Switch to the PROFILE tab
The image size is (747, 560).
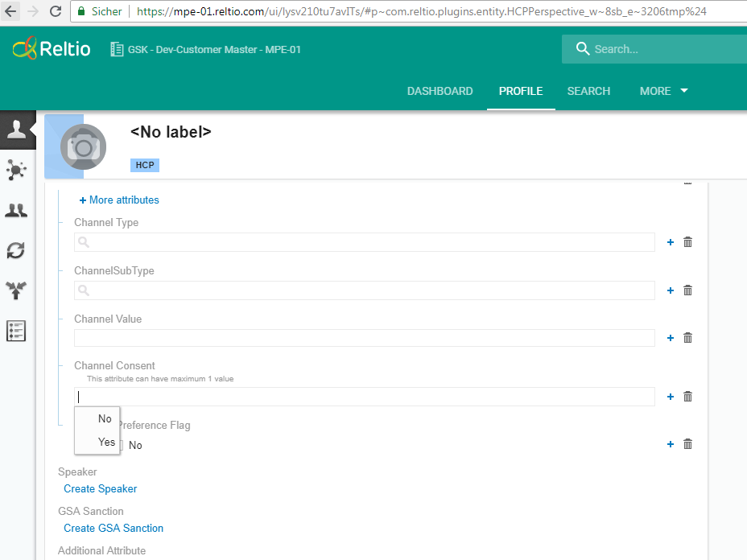coord(521,91)
